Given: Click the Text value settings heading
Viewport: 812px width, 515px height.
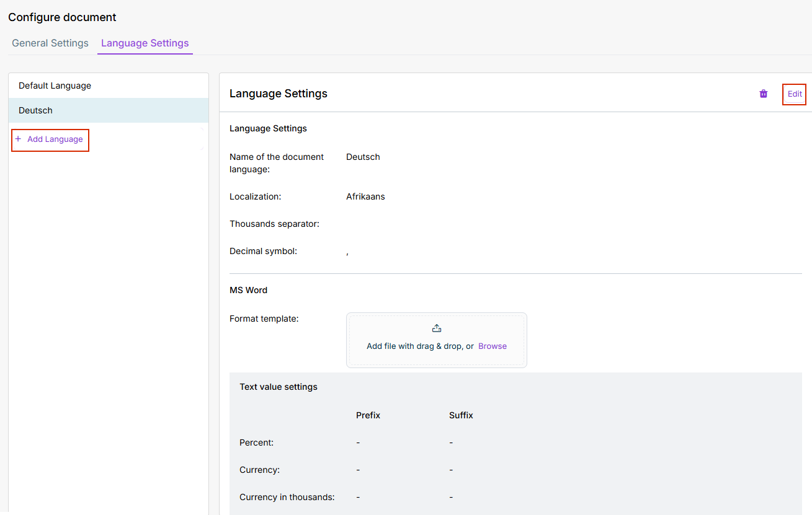Looking at the screenshot, I should [279, 387].
